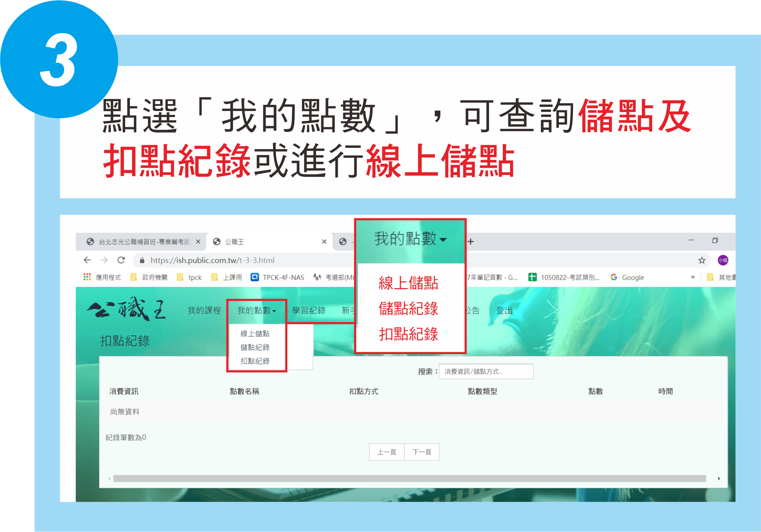The width and height of the screenshot is (761, 532).
Task: Open the TPCK-4F-NAS bookmark
Action: [x=278, y=277]
